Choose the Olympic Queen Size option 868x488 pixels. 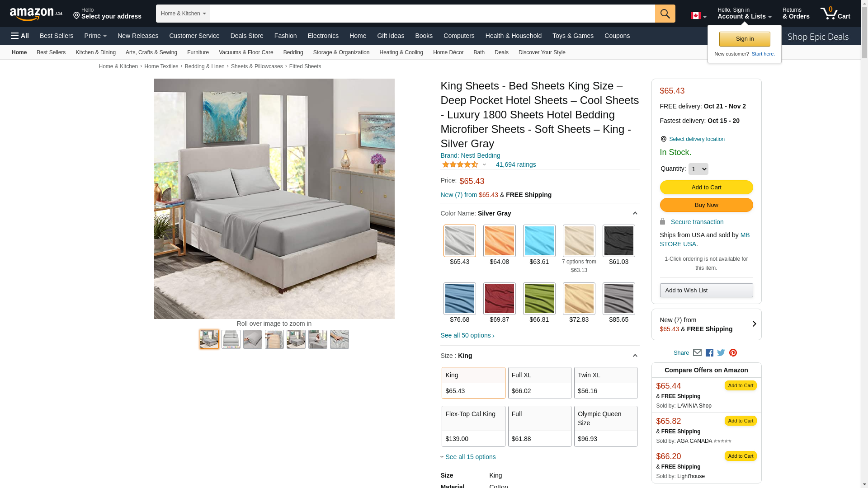click(x=606, y=426)
